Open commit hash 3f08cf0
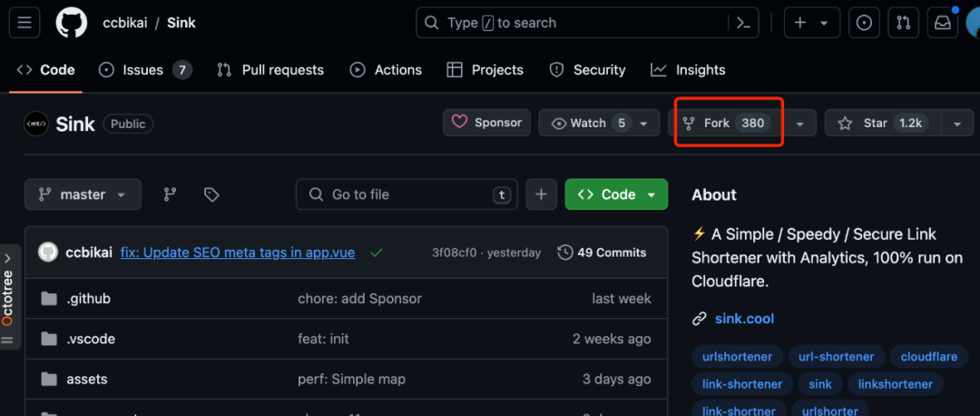Viewport: 980px width, 416px height. (x=455, y=253)
